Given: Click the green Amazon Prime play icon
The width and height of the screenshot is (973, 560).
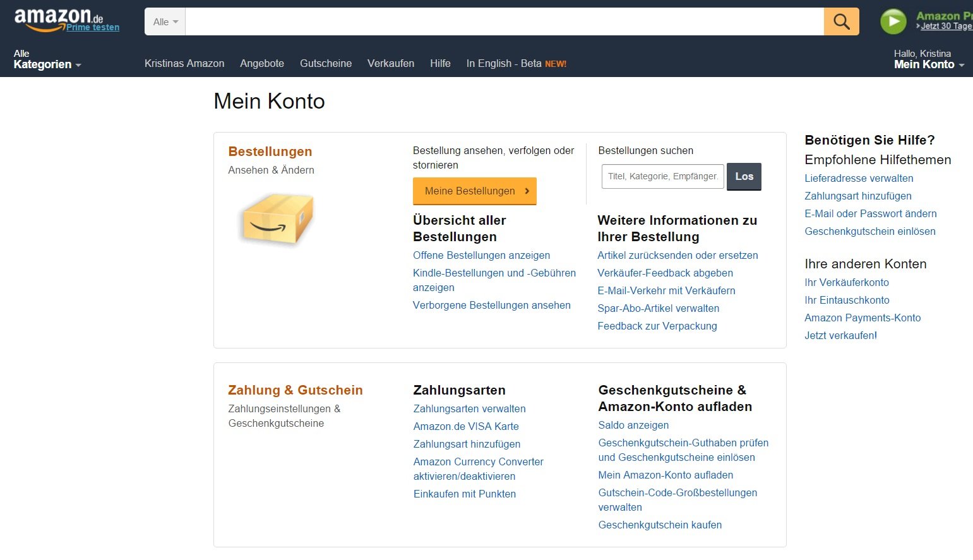Looking at the screenshot, I should point(893,21).
